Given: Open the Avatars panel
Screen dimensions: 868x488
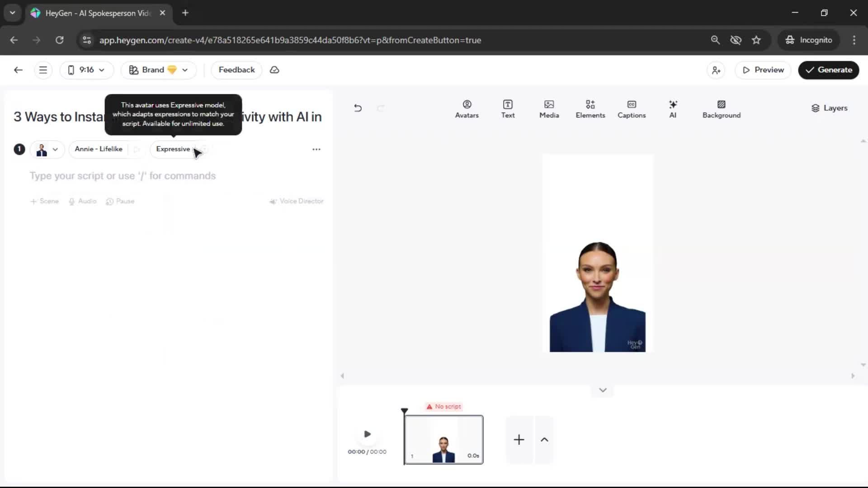Looking at the screenshot, I should point(467,109).
